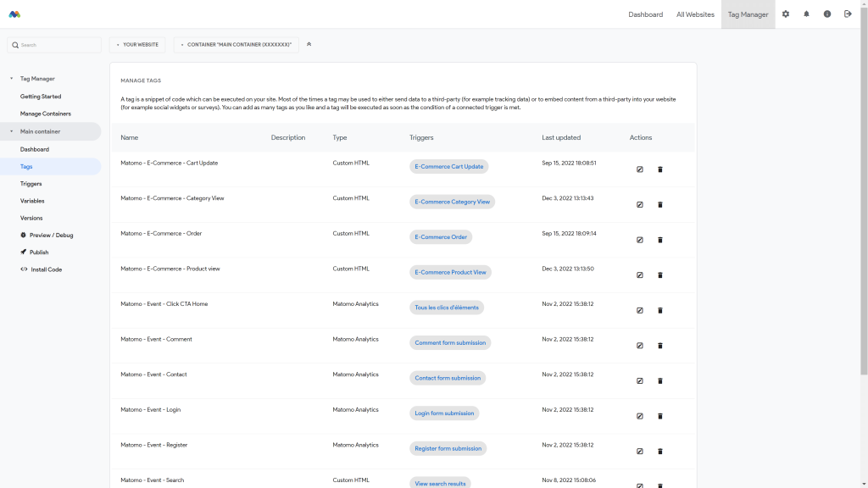Screen dimensions: 868x488
Task: Delete the Event Register tag
Action: [x=659, y=452]
